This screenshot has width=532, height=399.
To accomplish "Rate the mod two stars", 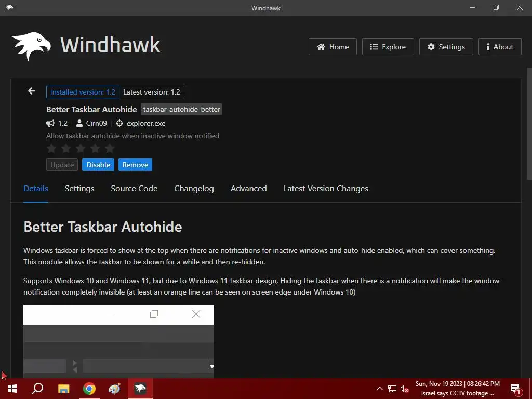I will pyautogui.click(x=66, y=148).
